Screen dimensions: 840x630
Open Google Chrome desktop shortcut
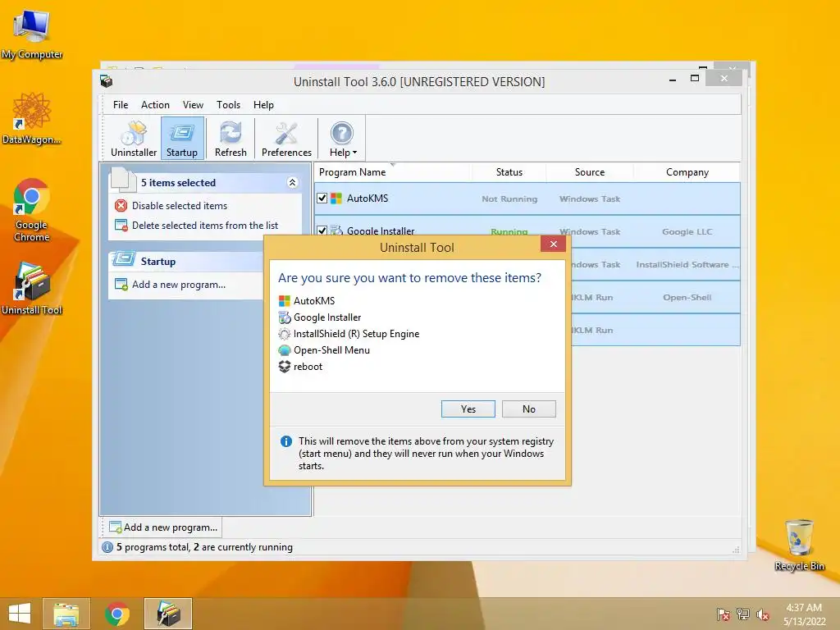32,209
